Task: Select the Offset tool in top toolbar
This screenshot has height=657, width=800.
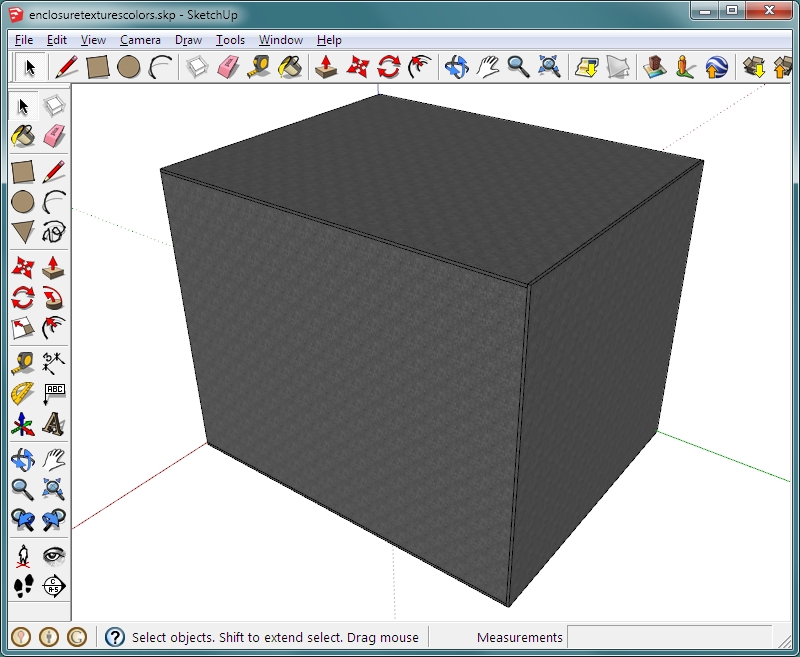Action: tap(420, 67)
